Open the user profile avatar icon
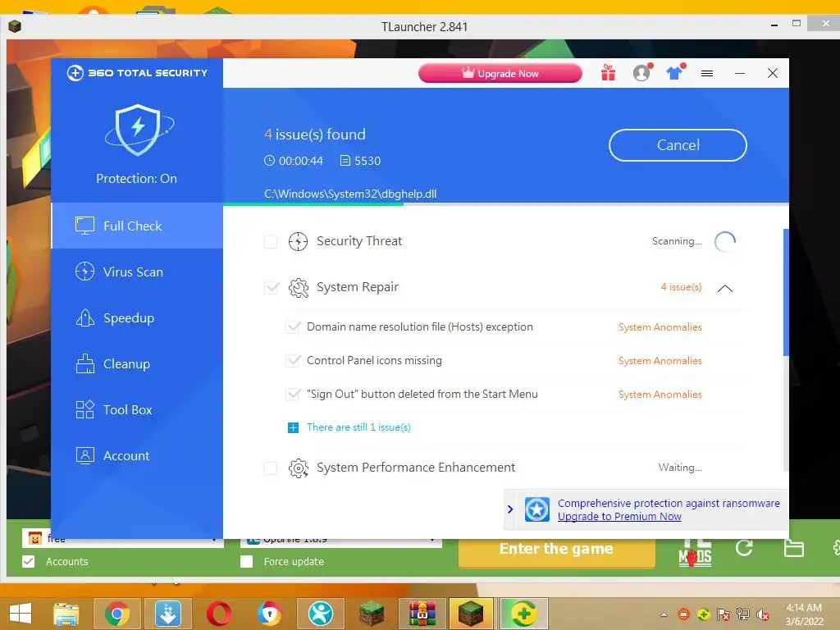The width and height of the screenshot is (840, 630). coord(641,73)
